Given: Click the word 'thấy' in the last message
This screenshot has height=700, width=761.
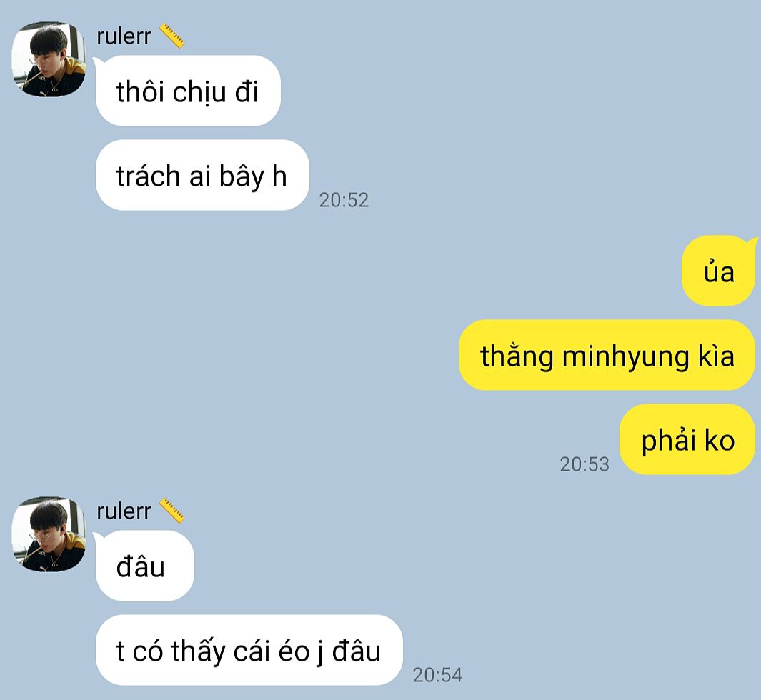Looking at the screenshot, I should [x=198, y=651].
